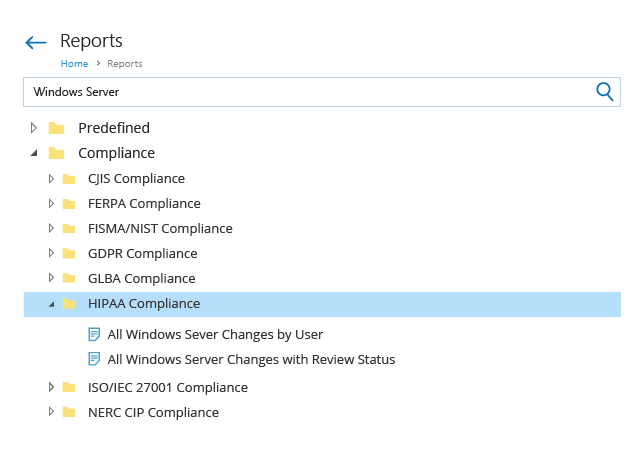Expand the CJIS Compliance folder
Screen dimensions: 640x450
[x=51, y=178]
